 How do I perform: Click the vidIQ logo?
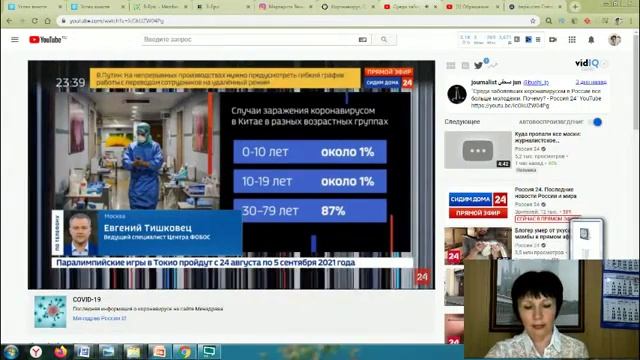(587, 63)
